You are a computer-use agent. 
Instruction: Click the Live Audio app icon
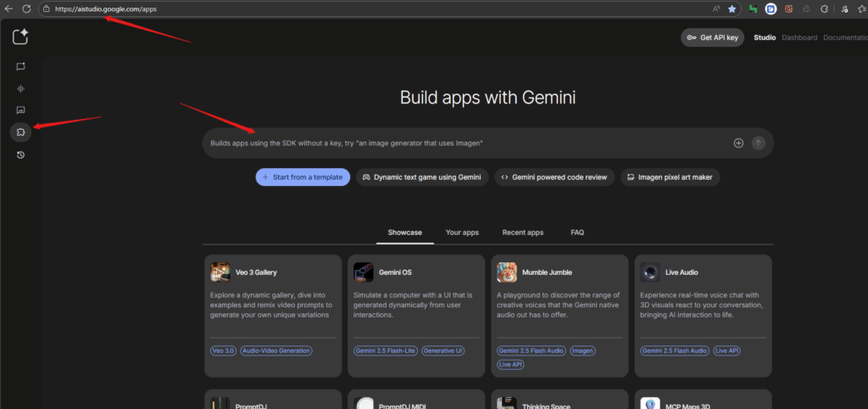pyautogui.click(x=650, y=272)
